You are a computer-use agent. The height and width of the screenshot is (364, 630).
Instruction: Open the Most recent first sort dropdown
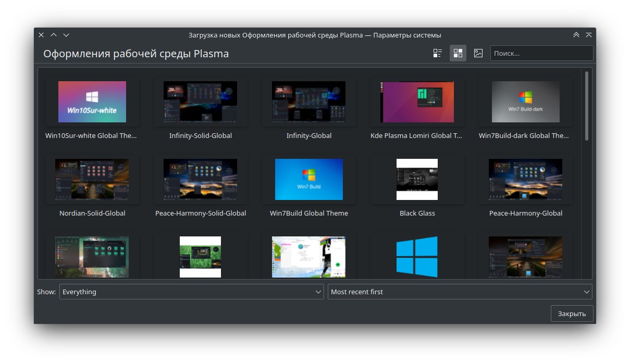[460, 292]
